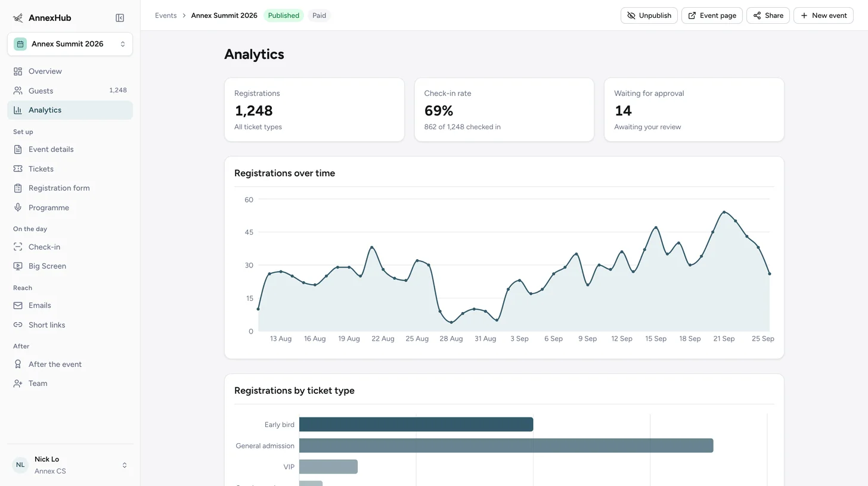868x486 pixels.
Task: Click the Guests count 1,248 in sidebar
Action: point(118,91)
